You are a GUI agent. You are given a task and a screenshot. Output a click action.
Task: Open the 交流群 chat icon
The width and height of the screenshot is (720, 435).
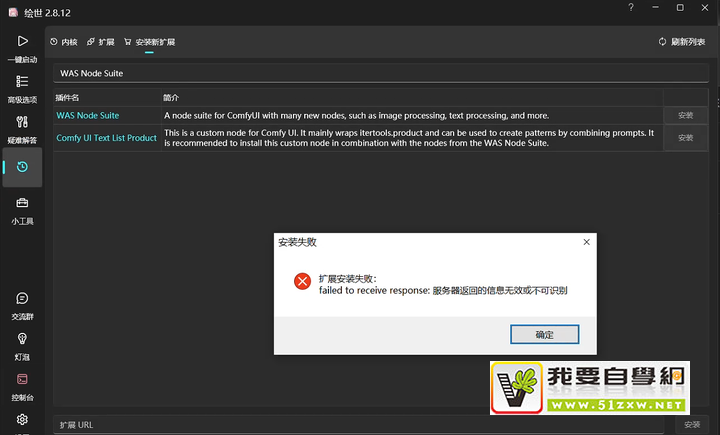pos(22,299)
